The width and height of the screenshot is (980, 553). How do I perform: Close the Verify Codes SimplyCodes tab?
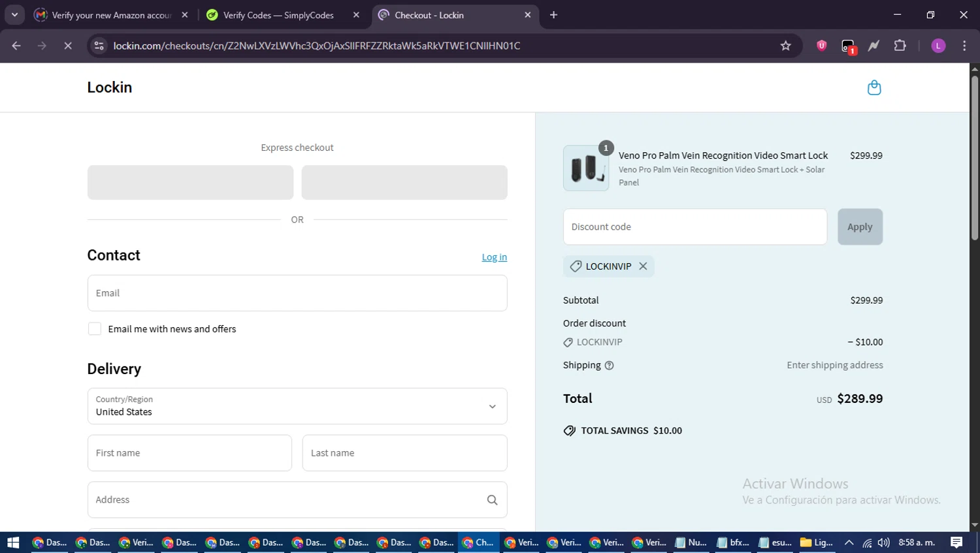pyautogui.click(x=356, y=15)
